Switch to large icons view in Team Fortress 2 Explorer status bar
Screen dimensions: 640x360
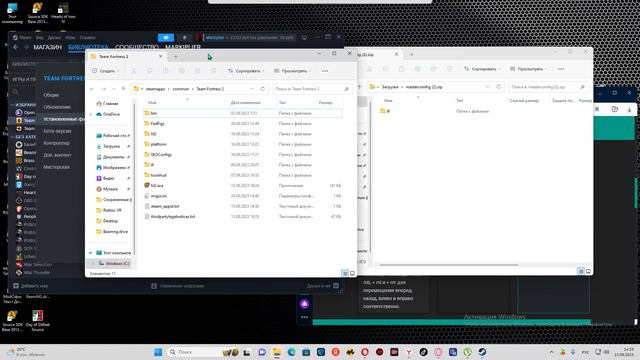[x=353, y=273]
